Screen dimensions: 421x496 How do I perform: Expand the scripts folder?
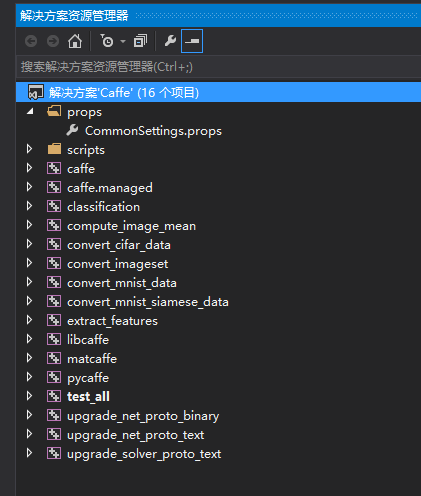coord(29,149)
